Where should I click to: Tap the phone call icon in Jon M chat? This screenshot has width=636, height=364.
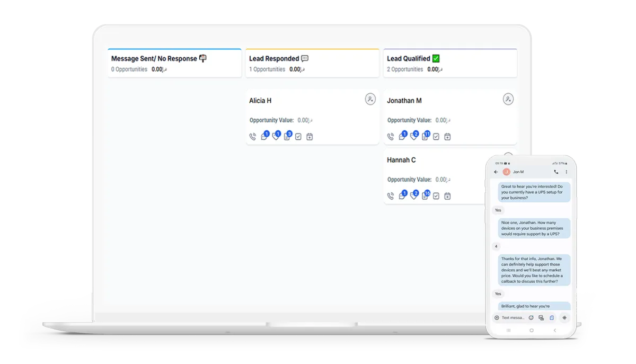point(556,172)
